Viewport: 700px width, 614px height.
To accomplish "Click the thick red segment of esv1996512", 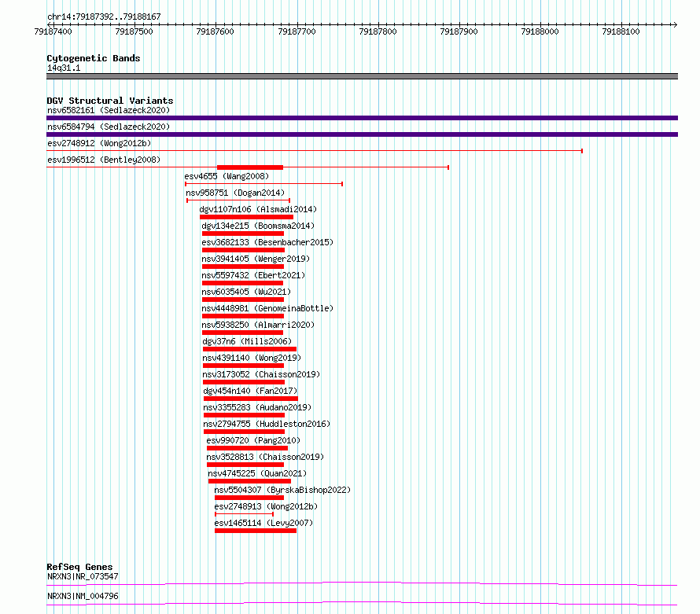I will [x=250, y=167].
